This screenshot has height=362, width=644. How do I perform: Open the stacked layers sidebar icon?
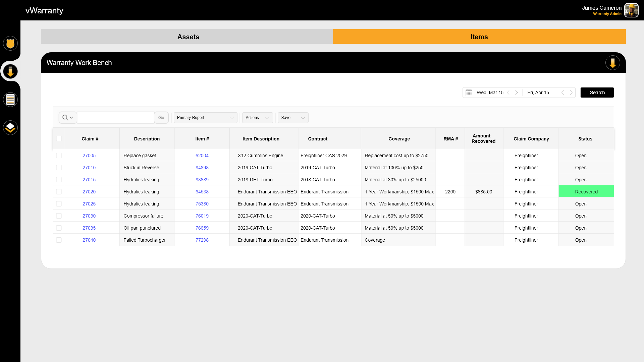click(x=10, y=128)
